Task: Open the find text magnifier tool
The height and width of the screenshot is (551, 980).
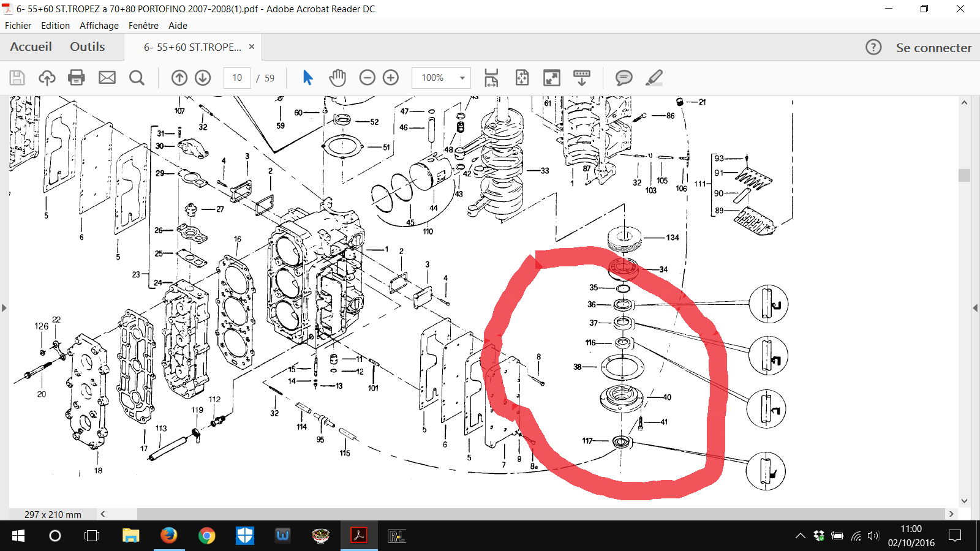Action: [x=137, y=78]
